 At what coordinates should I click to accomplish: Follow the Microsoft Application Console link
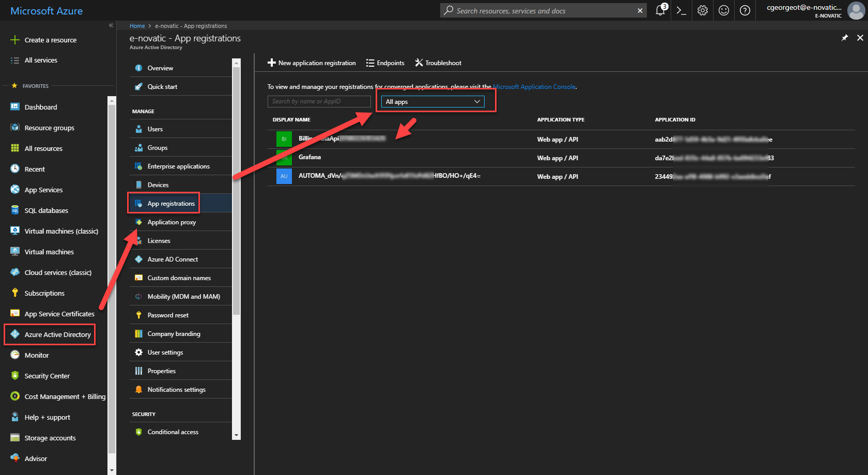coord(534,87)
